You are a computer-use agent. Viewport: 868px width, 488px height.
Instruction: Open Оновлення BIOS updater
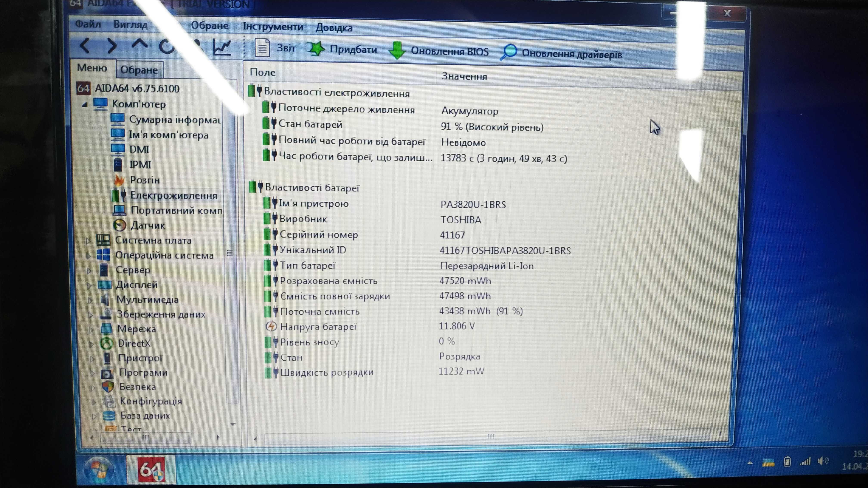click(439, 51)
